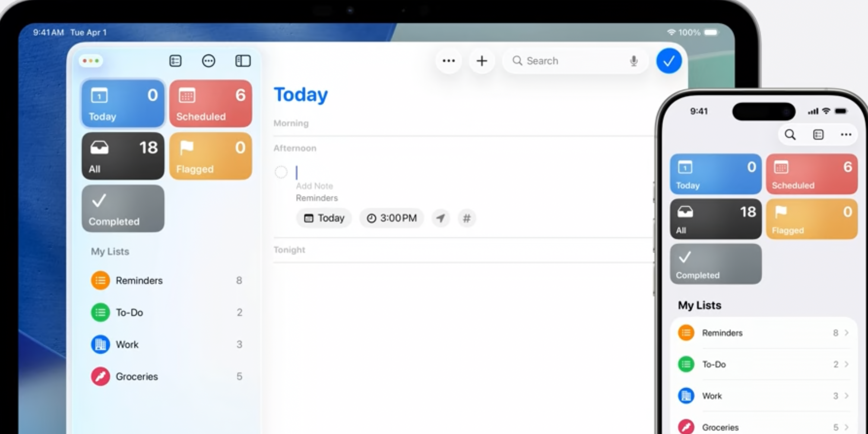The image size is (868, 434).
Task: Click the Morning section header
Action: [291, 123]
